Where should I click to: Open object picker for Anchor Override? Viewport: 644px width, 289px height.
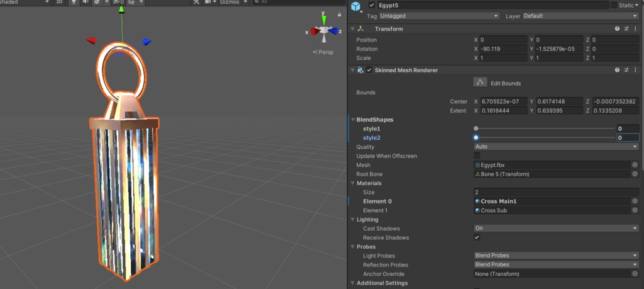coord(635,274)
